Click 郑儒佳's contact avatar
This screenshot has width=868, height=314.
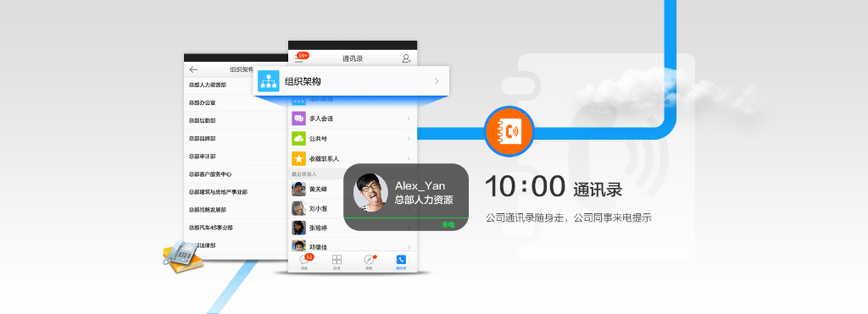[299, 246]
